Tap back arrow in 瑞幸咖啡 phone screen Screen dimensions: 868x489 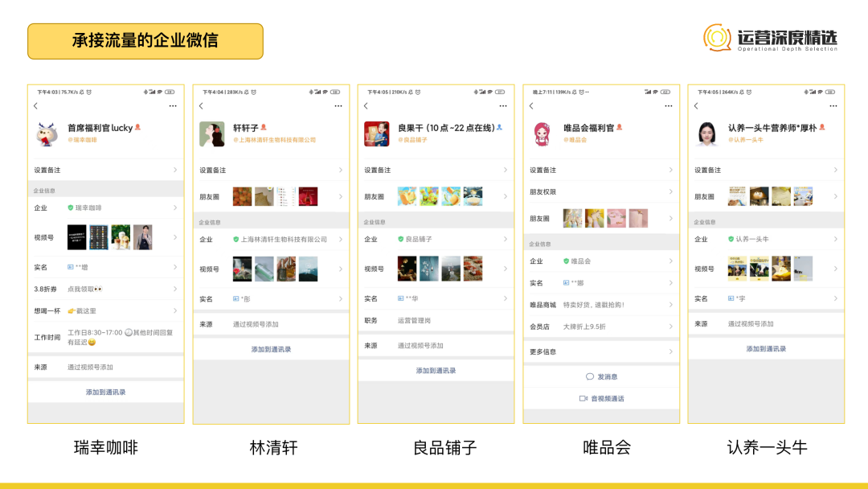click(36, 106)
